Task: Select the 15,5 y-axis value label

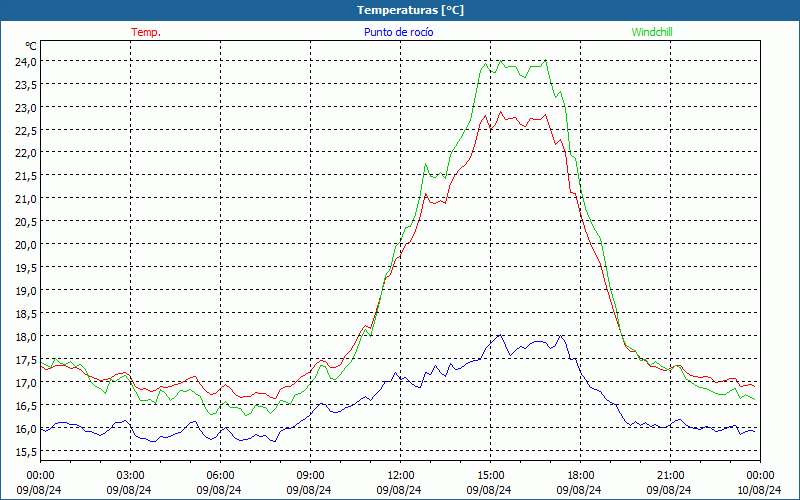Action: pyautogui.click(x=25, y=452)
